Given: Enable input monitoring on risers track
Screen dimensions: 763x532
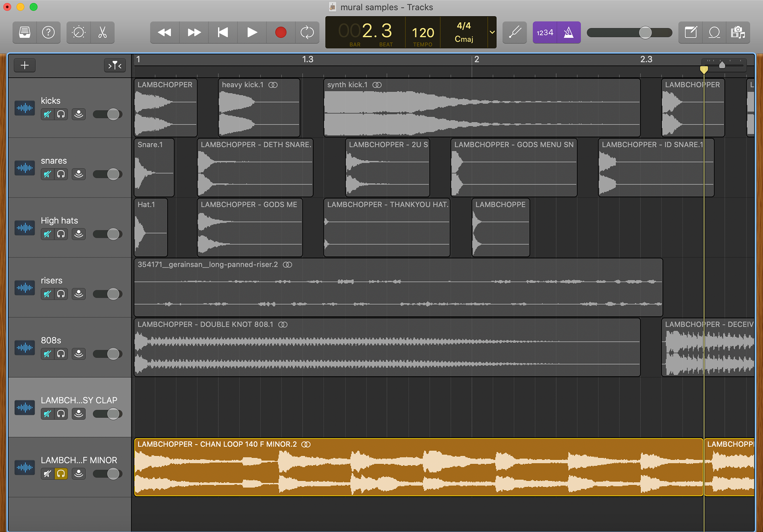Looking at the screenshot, I should tap(79, 294).
